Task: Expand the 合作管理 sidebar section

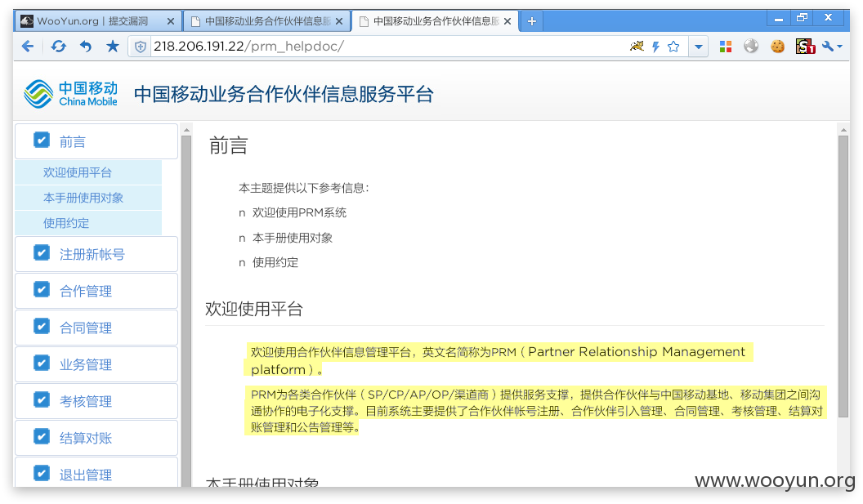Action: click(96, 291)
